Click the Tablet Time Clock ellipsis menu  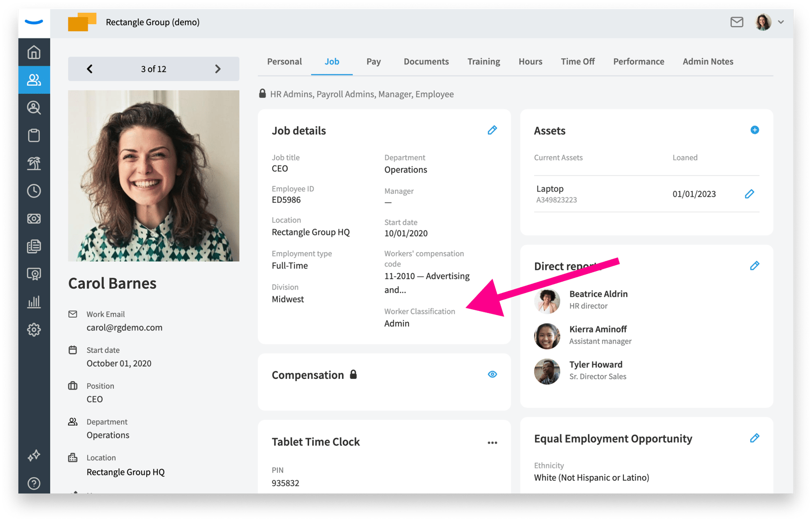[492, 443]
